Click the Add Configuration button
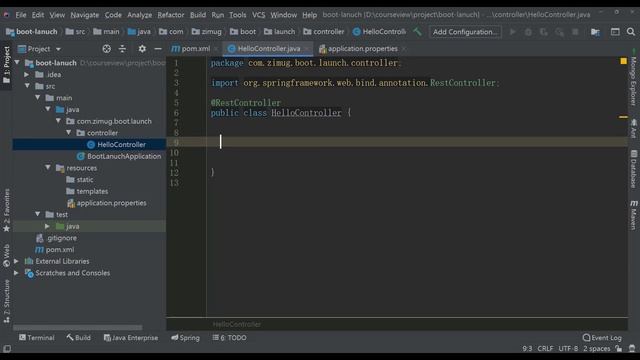The image size is (640, 360). (x=465, y=32)
